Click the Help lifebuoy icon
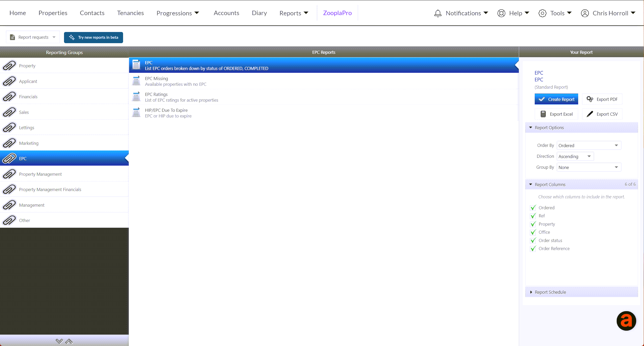Viewport: 644px width, 346px height. (x=501, y=13)
